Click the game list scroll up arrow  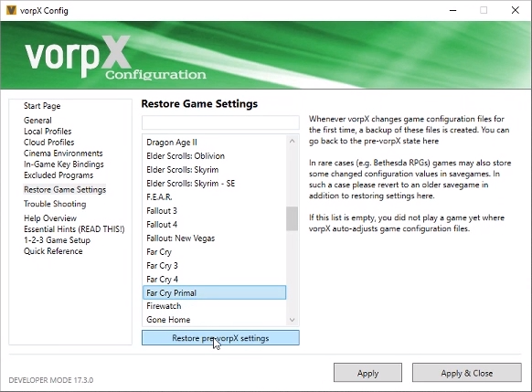[x=293, y=141]
